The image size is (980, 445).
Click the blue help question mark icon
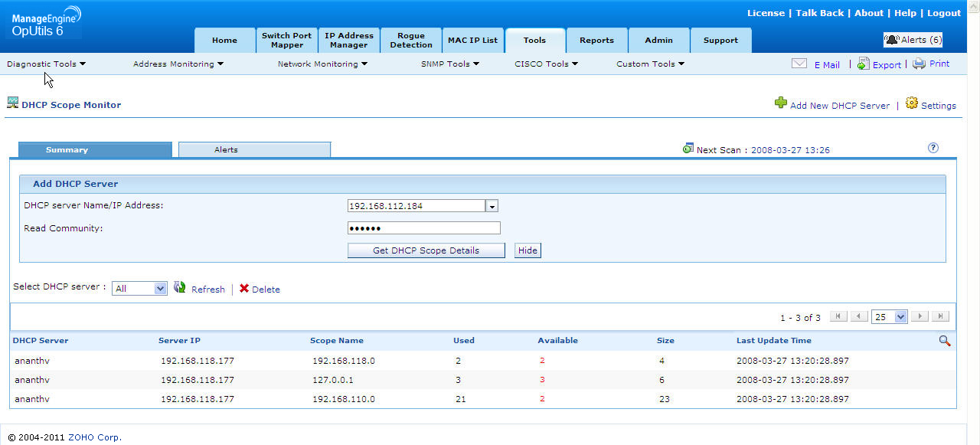(x=933, y=148)
